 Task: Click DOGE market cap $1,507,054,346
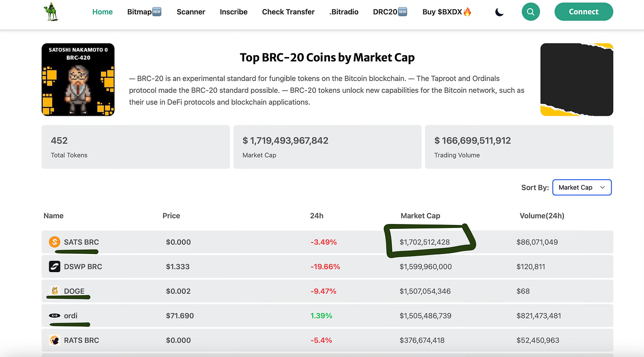(x=425, y=291)
